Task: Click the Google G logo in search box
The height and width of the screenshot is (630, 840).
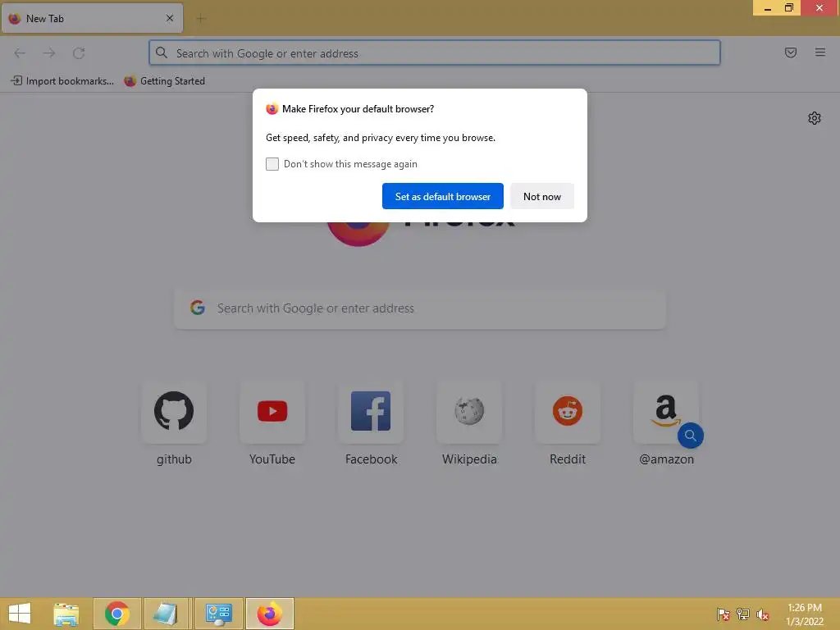Action: coord(198,308)
